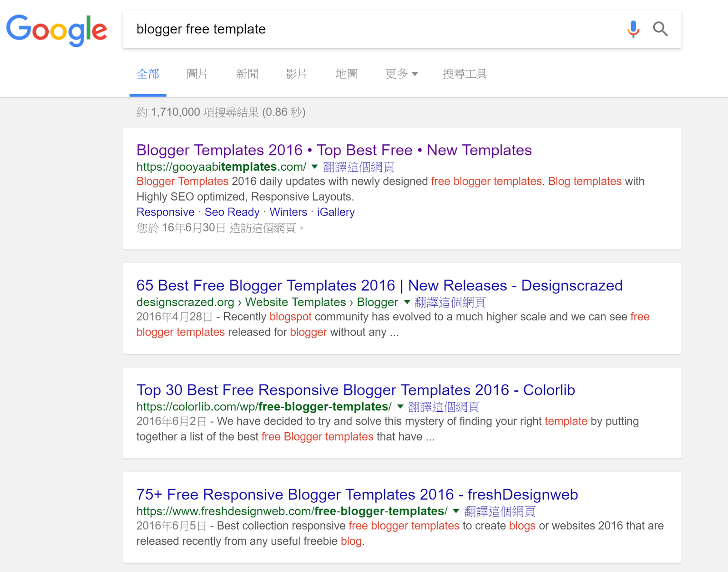Open the iGallery sitelink
Screen dimensions: 728x572
coord(336,212)
